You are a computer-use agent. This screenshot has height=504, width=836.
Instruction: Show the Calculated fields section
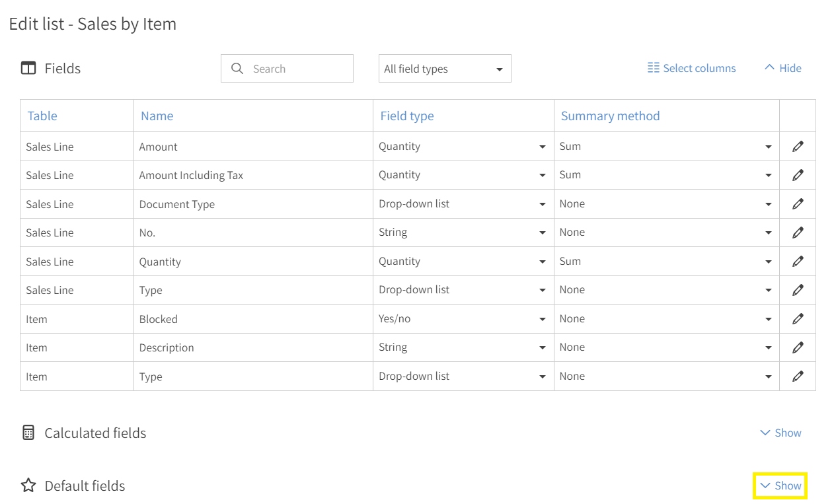(x=780, y=433)
